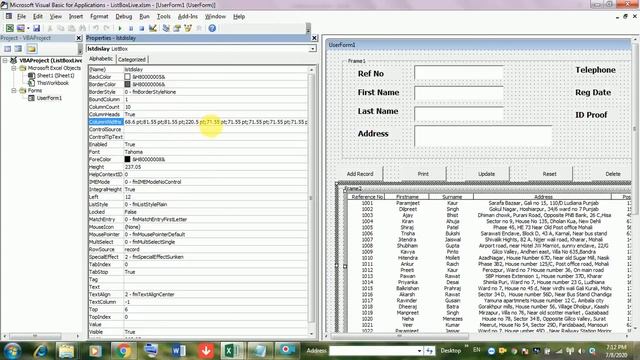Open the Debug menu
Screen dimensions: 640x360
point(124,16)
